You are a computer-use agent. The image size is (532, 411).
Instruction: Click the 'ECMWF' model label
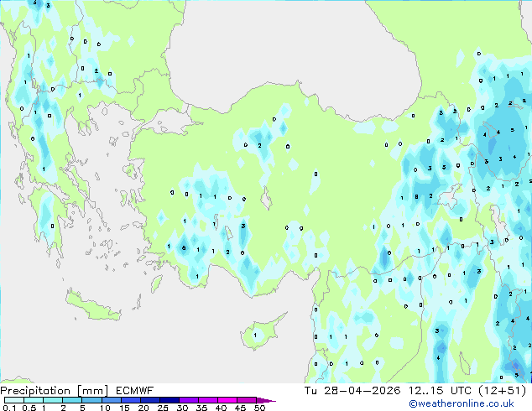(x=134, y=391)
